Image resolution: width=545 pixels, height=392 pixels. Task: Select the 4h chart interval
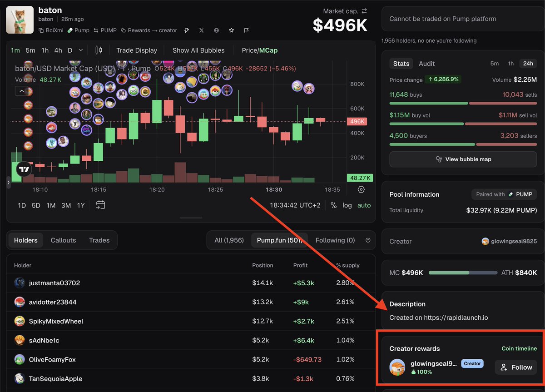58,50
